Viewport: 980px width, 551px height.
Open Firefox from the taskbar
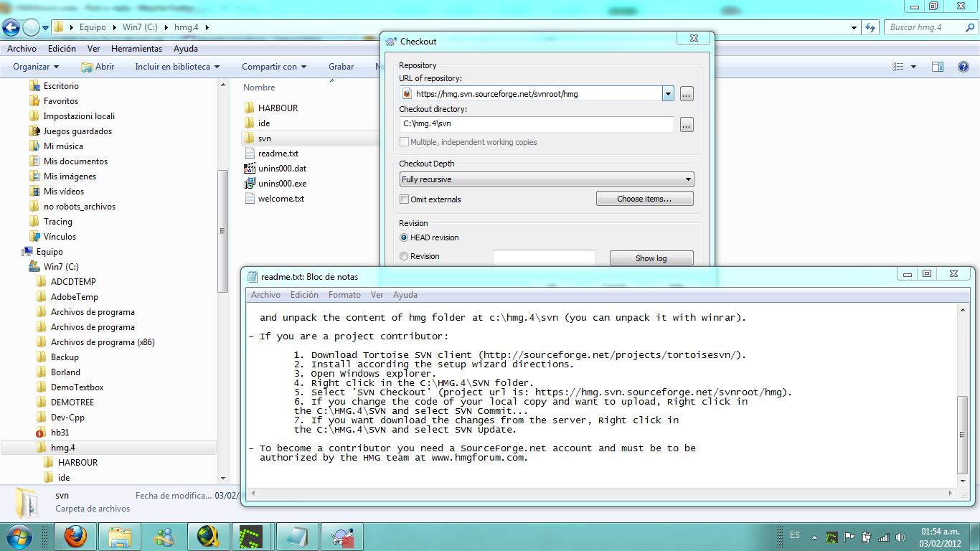pos(75,537)
